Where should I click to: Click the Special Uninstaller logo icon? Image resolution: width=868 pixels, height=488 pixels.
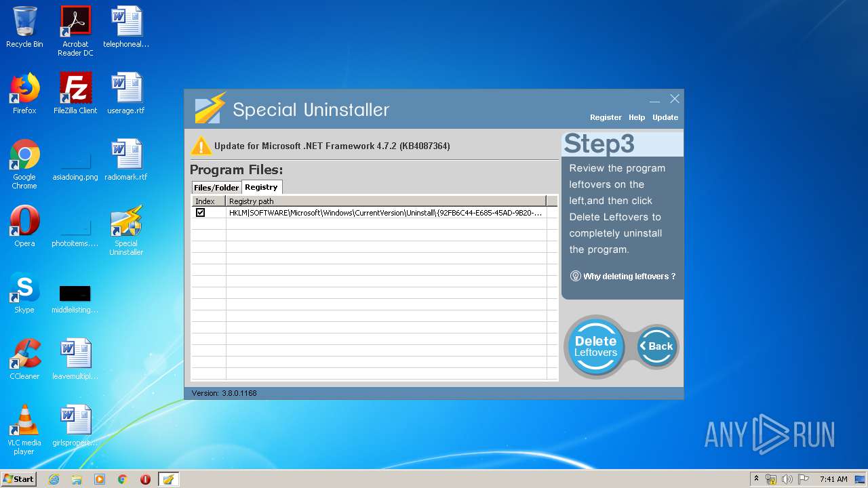pos(210,109)
